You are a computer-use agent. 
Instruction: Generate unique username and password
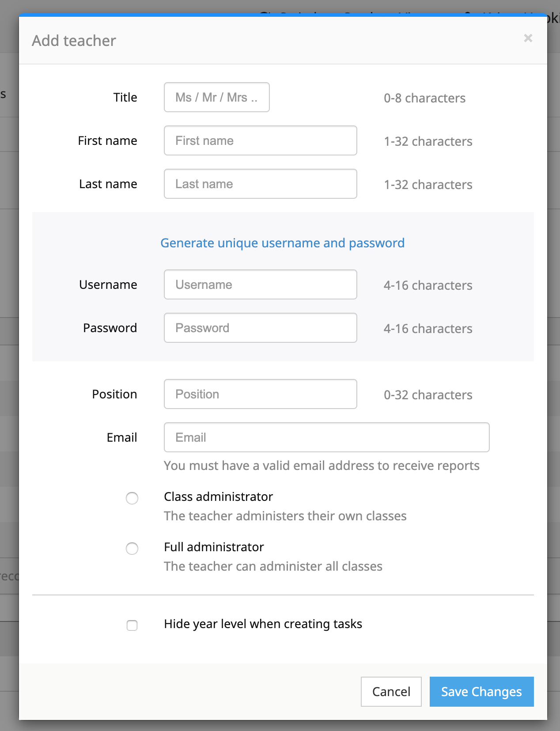click(x=282, y=243)
